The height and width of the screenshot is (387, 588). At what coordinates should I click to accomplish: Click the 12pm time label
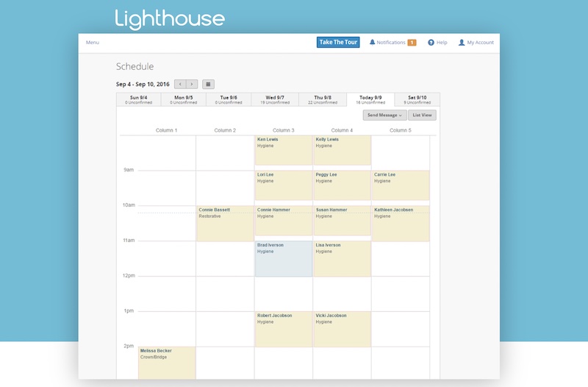tap(129, 275)
